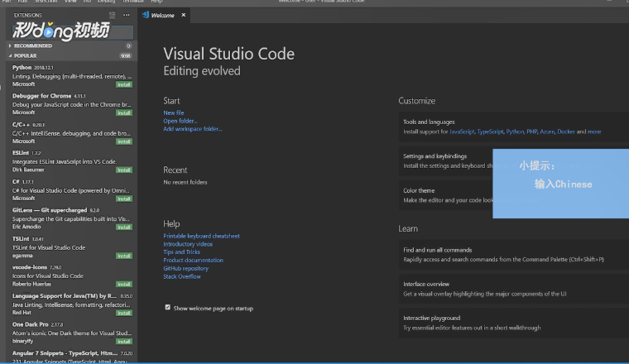This screenshot has height=364, width=629.
Task: Install the vscode-icons extension
Action: pyautogui.click(x=124, y=285)
